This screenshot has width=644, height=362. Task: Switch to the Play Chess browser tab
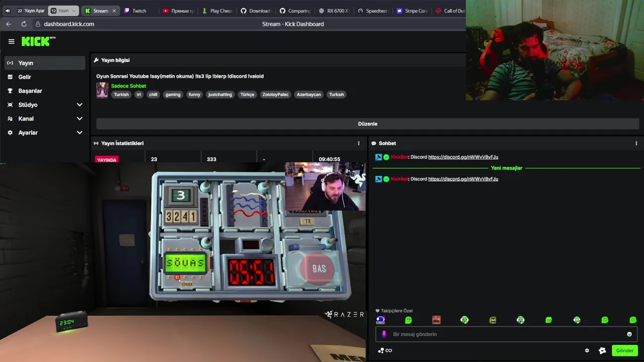(x=217, y=11)
